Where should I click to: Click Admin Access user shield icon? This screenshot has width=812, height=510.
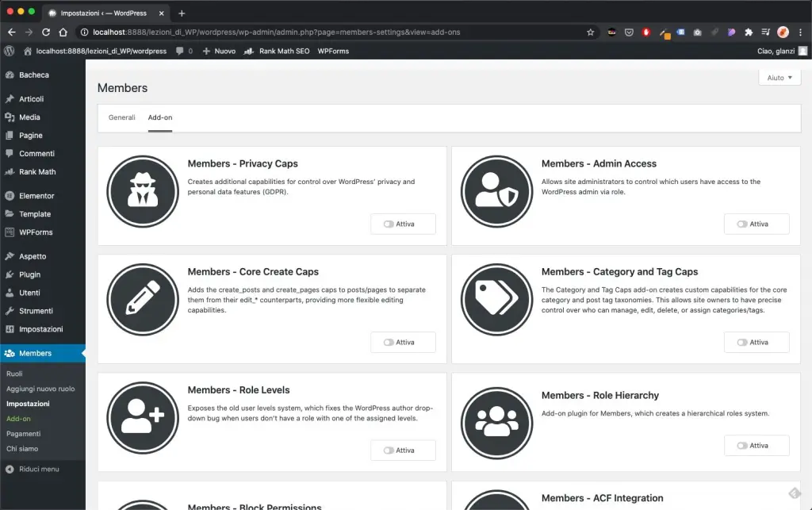click(x=496, y=192)
